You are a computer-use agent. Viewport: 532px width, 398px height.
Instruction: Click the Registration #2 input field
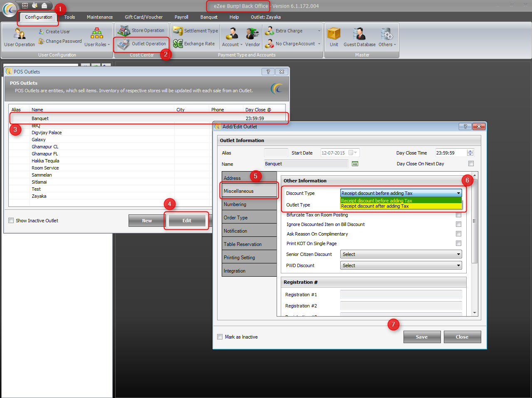tap(401, 306)
